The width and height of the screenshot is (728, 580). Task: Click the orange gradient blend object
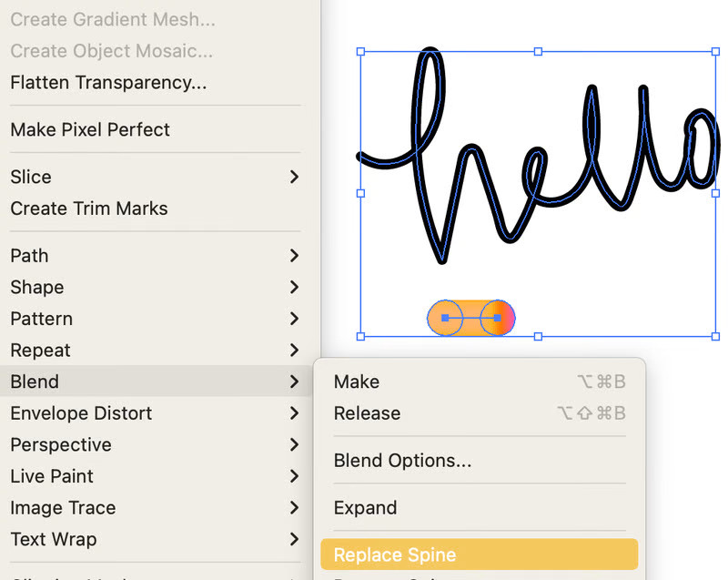point(471,318)
